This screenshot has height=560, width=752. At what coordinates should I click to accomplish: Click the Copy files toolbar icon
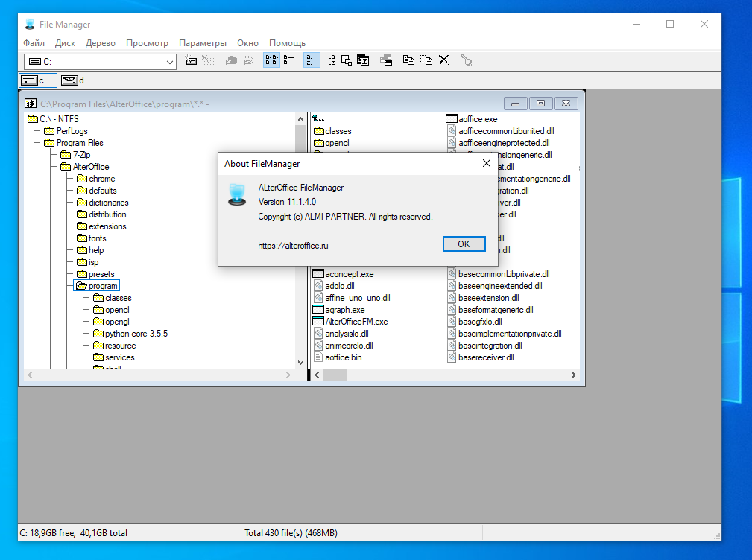(x=408, y=60)
